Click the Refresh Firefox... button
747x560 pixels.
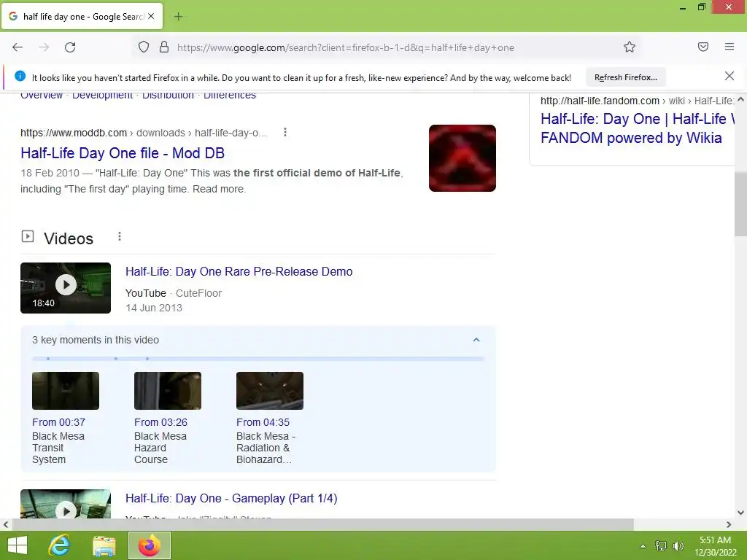(625, 77)
